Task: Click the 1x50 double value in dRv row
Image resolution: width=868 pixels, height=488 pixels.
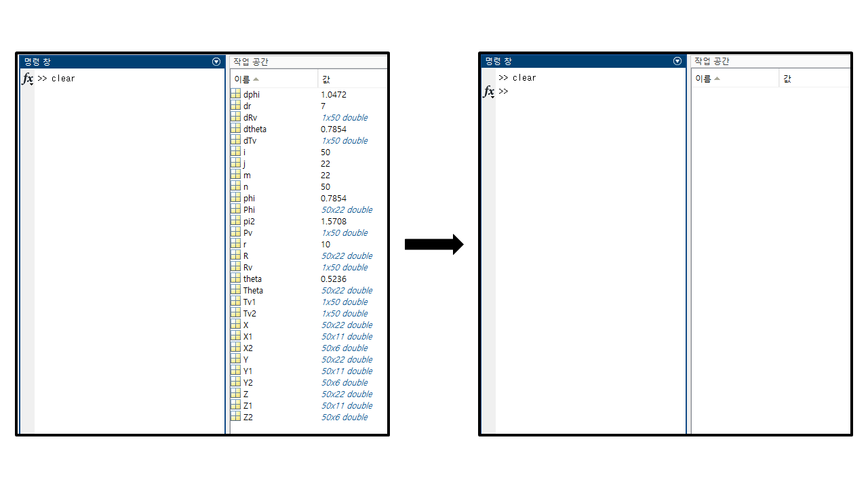Action: (344, 117)
